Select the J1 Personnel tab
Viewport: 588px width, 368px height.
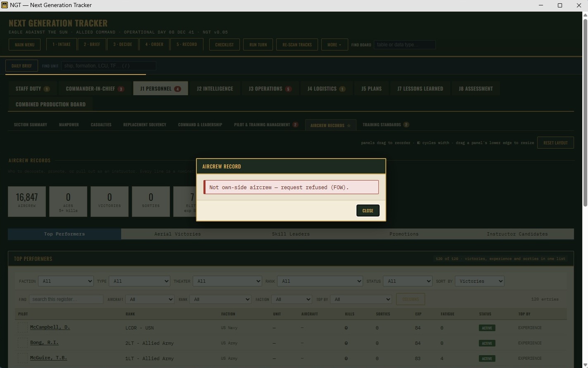click(160, 89)
